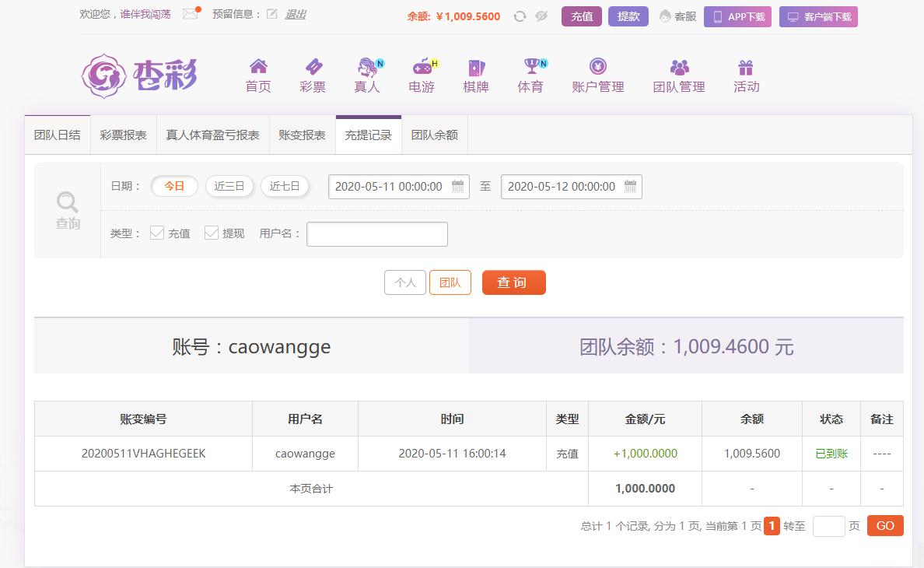Click page number 1 button
The image size is (924, 568).
pos(772,525)
